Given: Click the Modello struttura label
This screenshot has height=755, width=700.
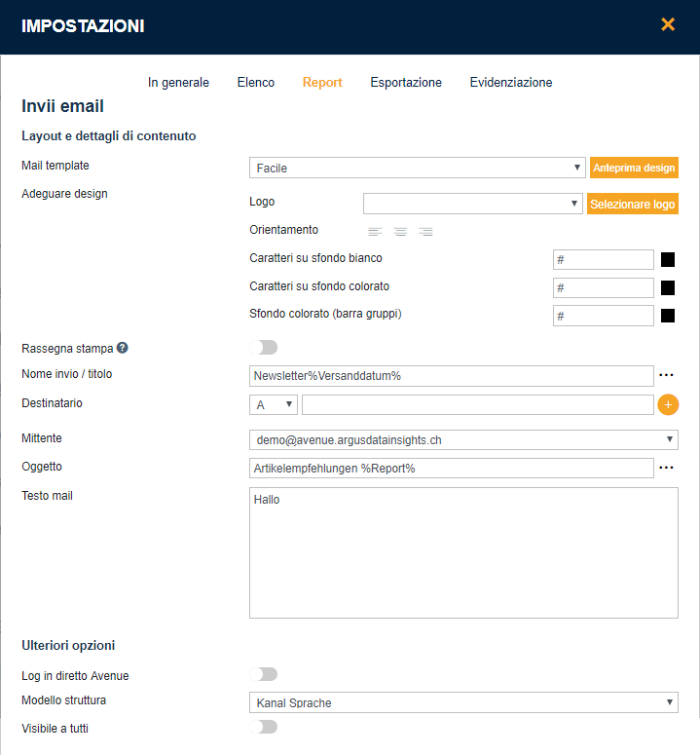Looking at the screenshot, I should click(x=64, y=700).
